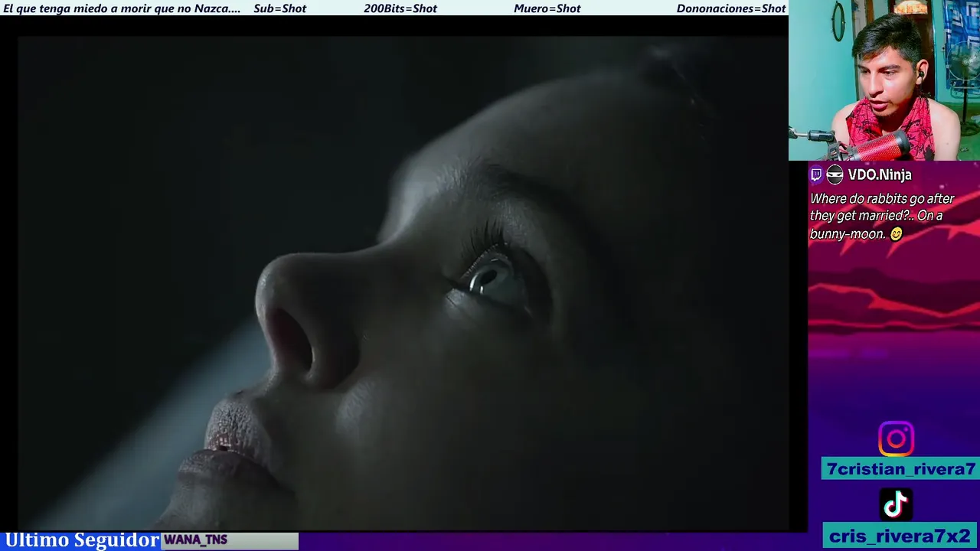Click the VDO.Ninja avatar icon
Image resolution: width=980 pixels, height=551 pixels.
pos(835,174)
